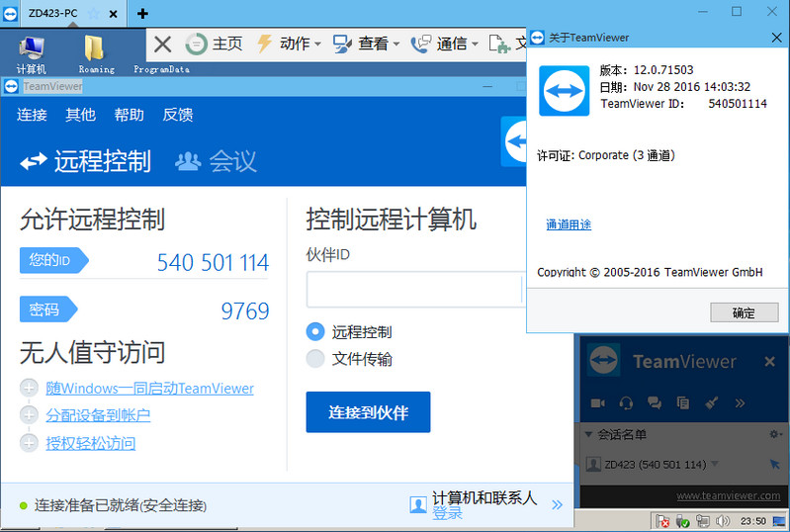Viewport: 790px width, 532px height.
Task: Collapse the 会话名单 section
Action: [588, 434]
